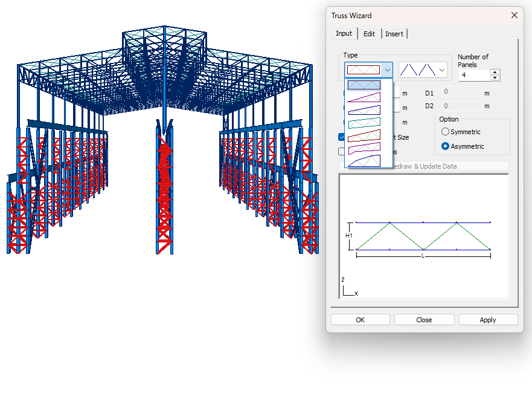Choose the Symmetric option
This screenshot has height=393, width=532.
click(x=445, y=131)
